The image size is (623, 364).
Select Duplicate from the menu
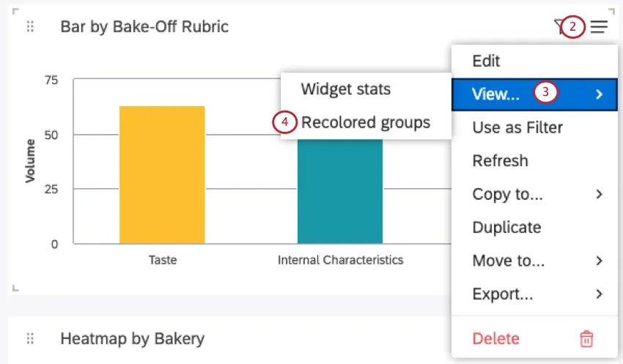click(x=506, y=228)
